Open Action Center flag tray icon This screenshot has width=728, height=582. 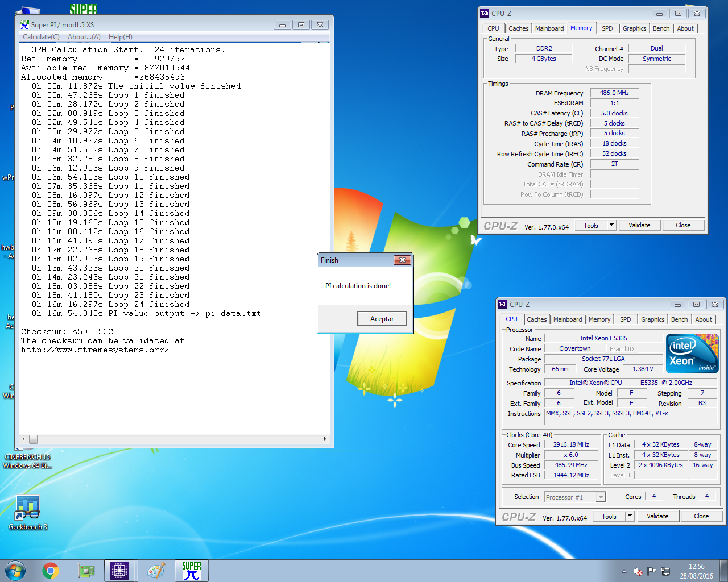pyautogui.click(x=651, y=571)
